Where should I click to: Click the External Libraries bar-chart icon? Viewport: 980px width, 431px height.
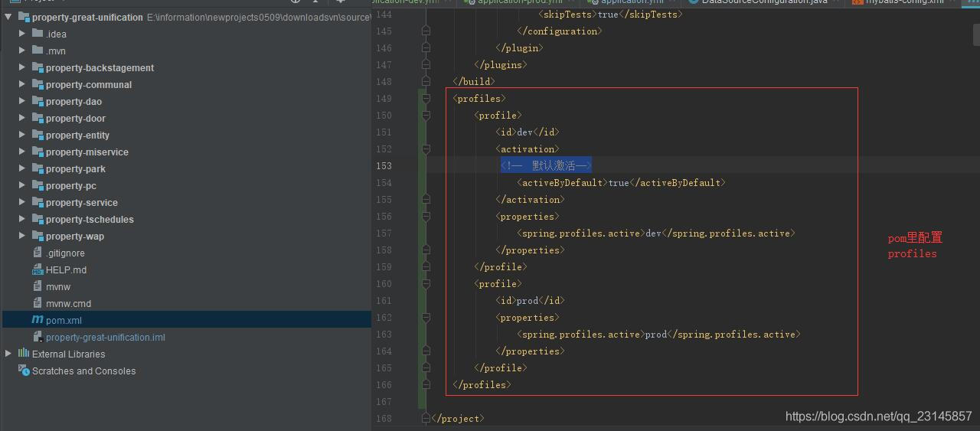tap(24, 354)
